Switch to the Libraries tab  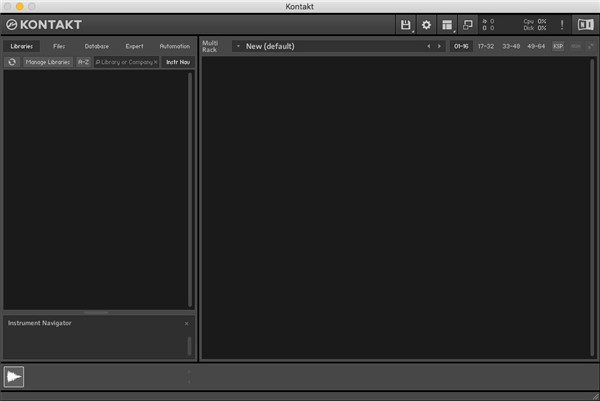(x=21, y=46)
